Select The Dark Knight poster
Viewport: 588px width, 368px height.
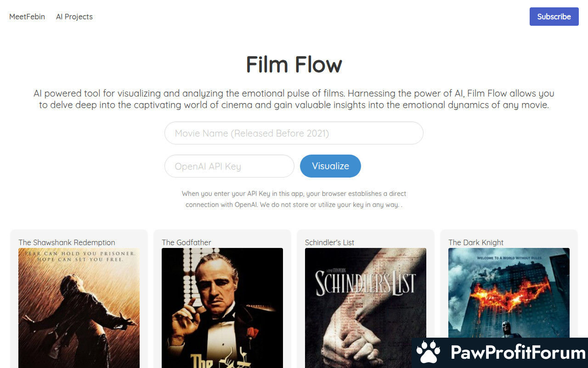(509, 293)
